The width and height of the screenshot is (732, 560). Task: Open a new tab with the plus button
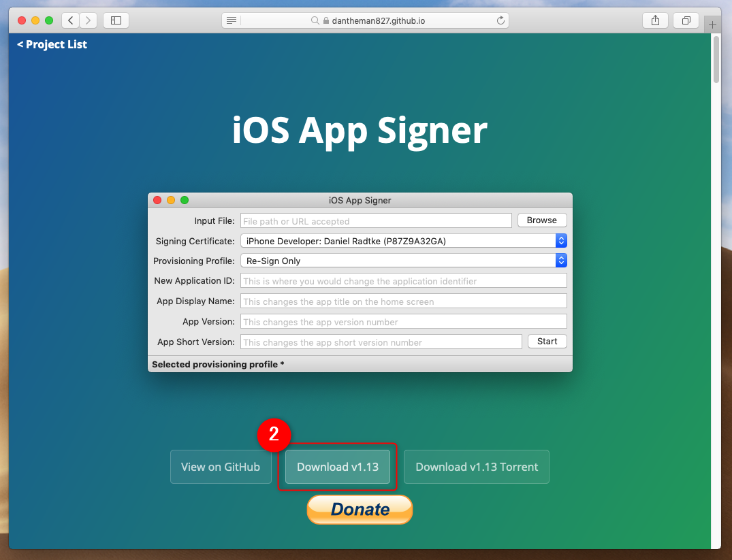[x=712, y=24]
